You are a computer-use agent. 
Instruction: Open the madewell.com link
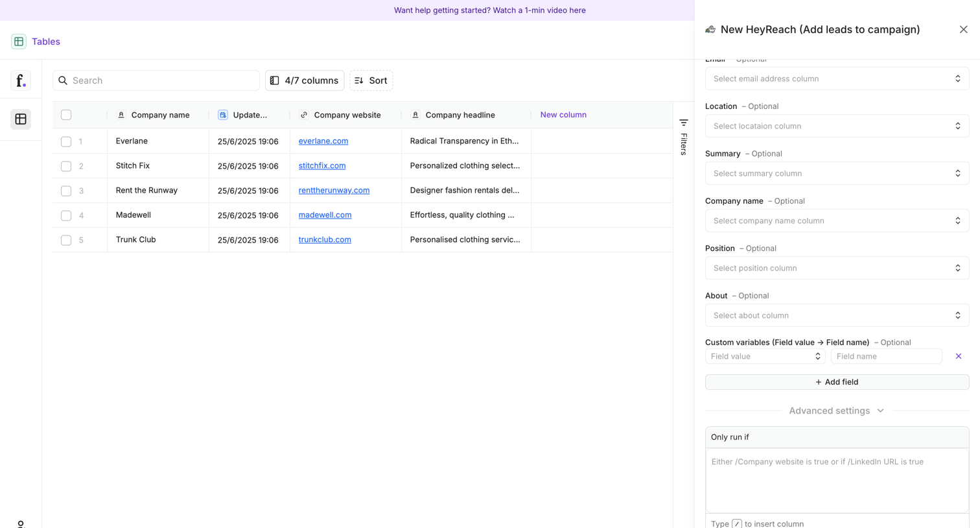pyautogui.click(x=325, y=215)
